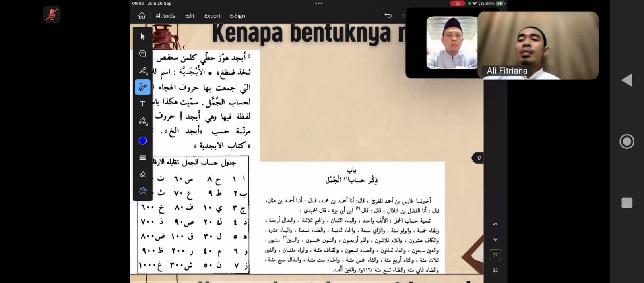Go to next page with down chevron

[x=495, y=239]
